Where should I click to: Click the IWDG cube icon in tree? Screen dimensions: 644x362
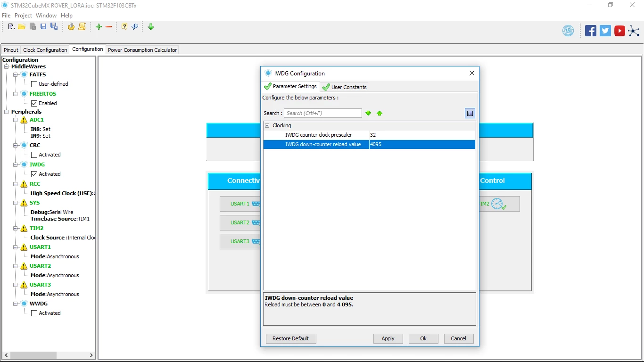[x=24, y=165]
